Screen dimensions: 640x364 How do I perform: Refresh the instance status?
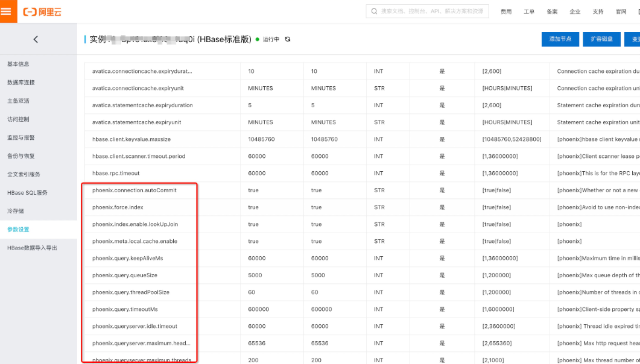tap(288, 39)
